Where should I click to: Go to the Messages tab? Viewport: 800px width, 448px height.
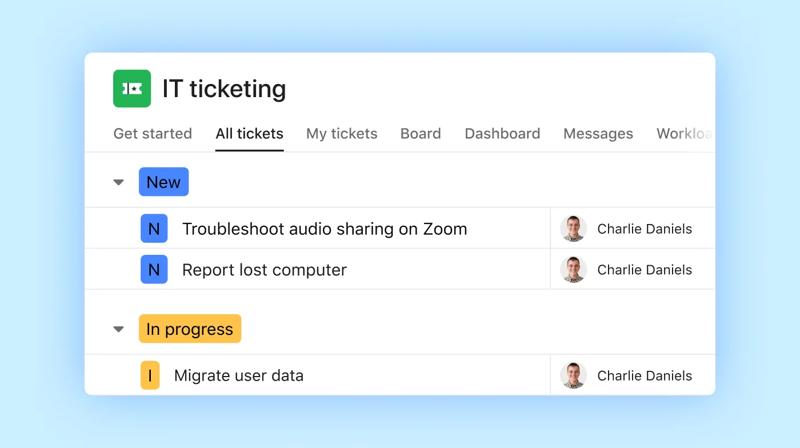(598, 134)
